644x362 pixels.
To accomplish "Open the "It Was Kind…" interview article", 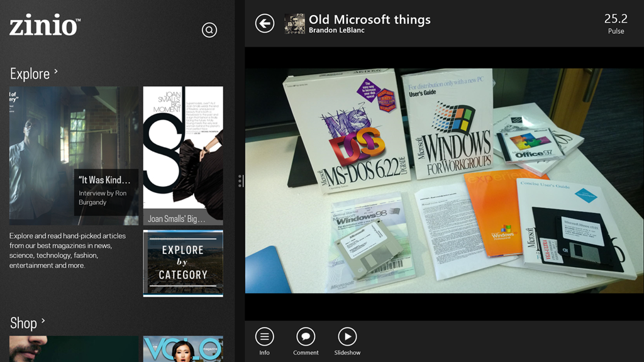I will 74,156.
